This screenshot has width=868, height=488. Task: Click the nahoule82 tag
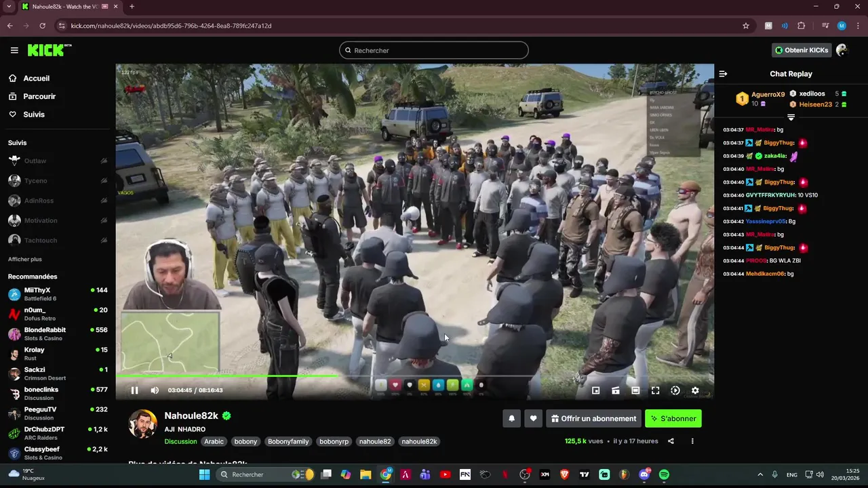(x=375, y=441)
